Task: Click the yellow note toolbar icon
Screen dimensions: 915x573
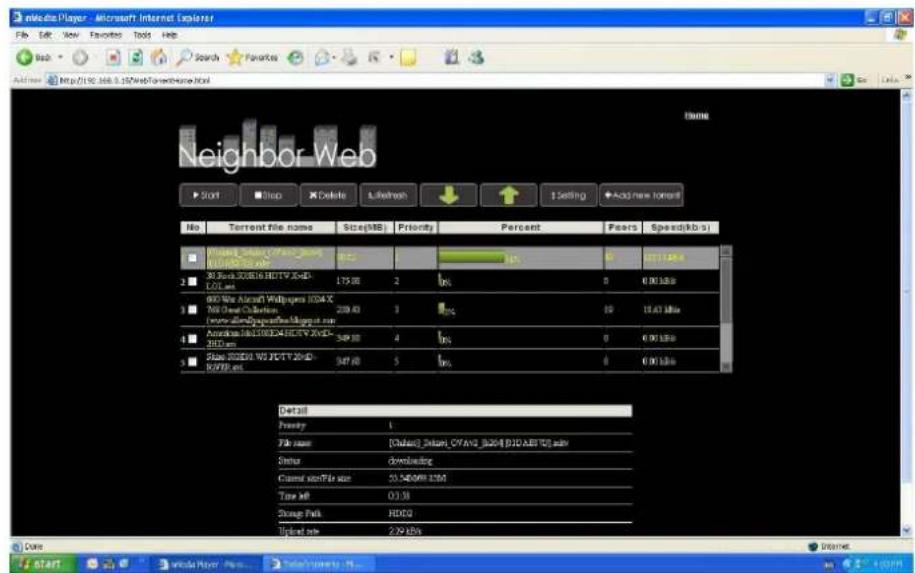Action: click(408, 57)
